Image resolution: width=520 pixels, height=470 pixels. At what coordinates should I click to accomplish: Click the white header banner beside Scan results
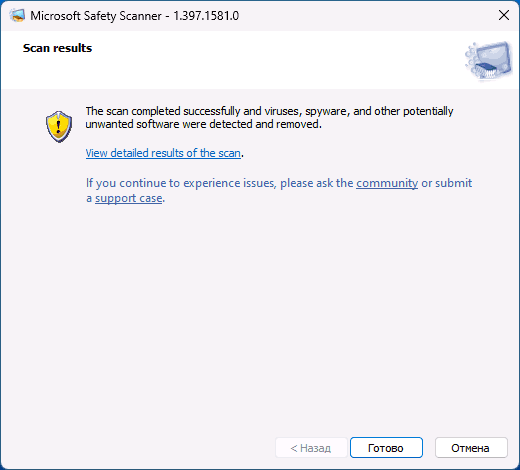pos(260,60)
